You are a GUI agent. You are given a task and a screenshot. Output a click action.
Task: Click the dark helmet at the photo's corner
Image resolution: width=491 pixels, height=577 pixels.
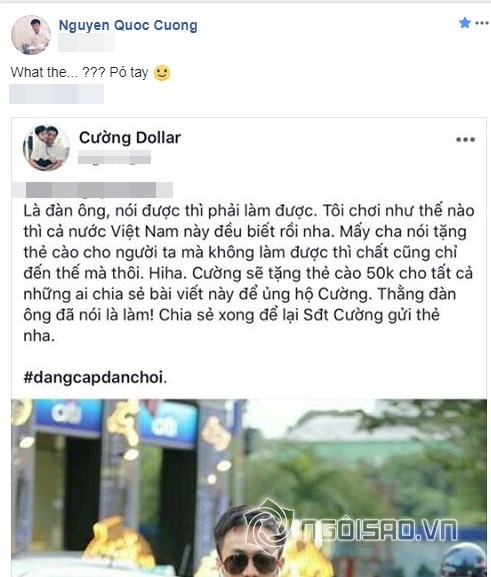pos(464,560)
